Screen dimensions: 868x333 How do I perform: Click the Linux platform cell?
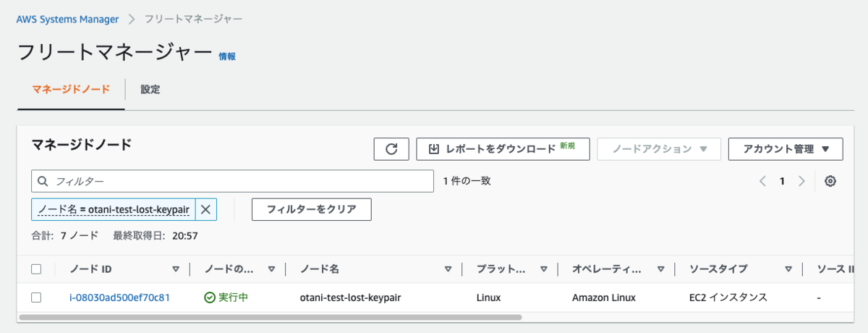click(x=489, y=298)
